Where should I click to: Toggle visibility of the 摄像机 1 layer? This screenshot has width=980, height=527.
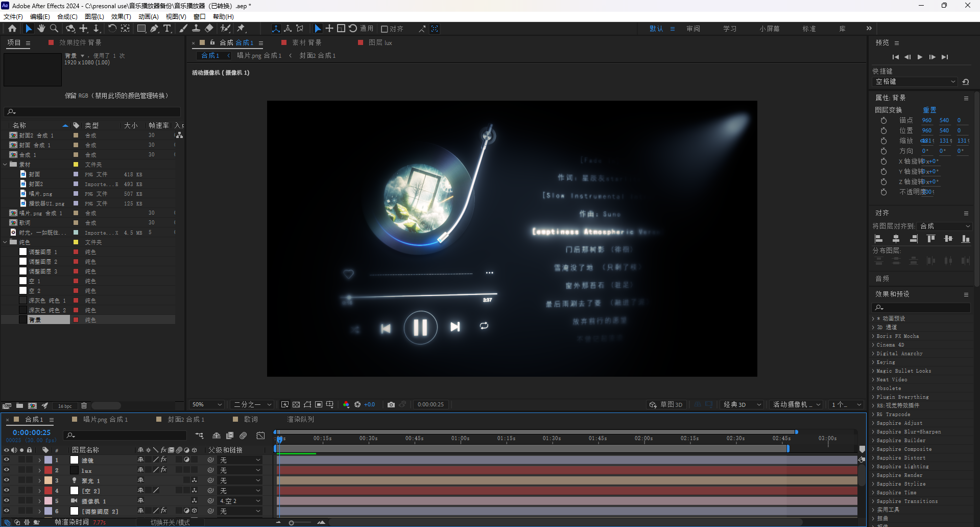[7, 501]
